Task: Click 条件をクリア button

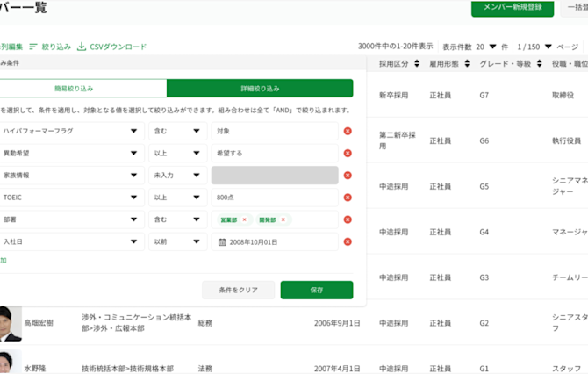Action: pyautogui.click(x=238, y=290)
